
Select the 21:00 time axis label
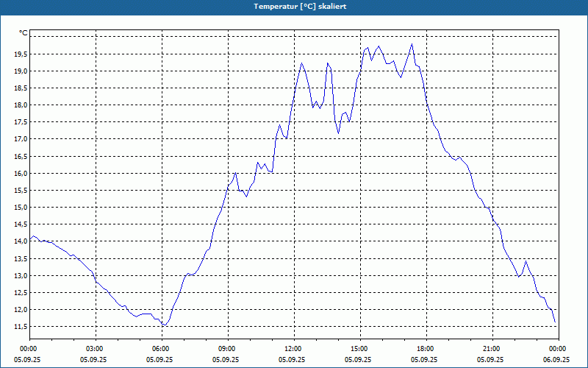(x=492, y=349)
